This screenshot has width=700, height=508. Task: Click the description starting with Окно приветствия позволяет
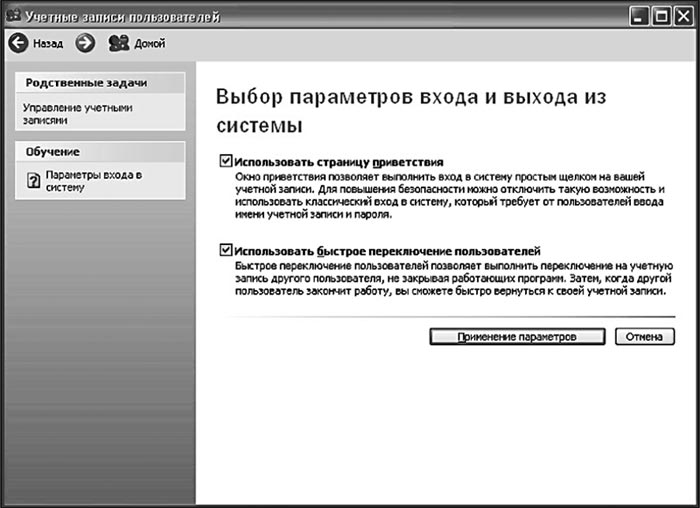(450, 196)
